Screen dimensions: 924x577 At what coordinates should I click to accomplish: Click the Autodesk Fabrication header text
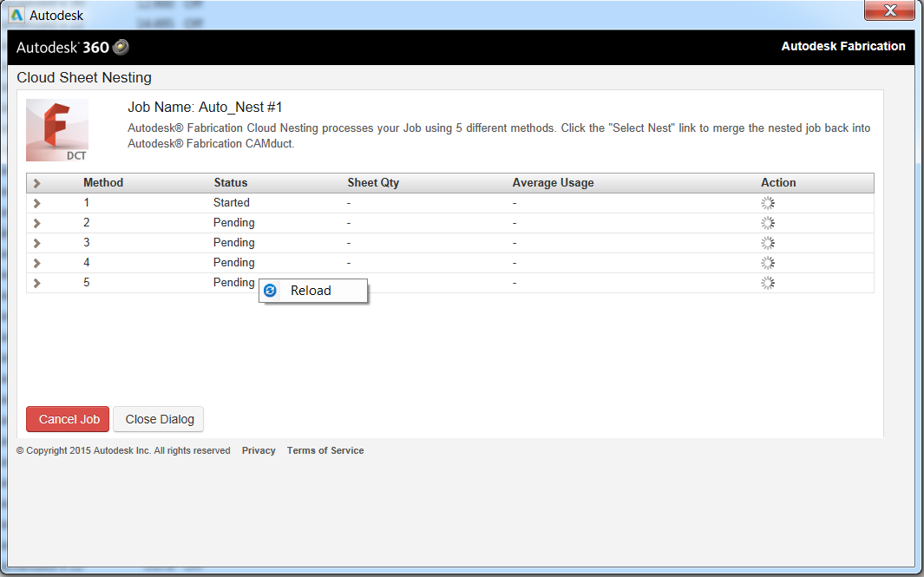coord(842,46)
